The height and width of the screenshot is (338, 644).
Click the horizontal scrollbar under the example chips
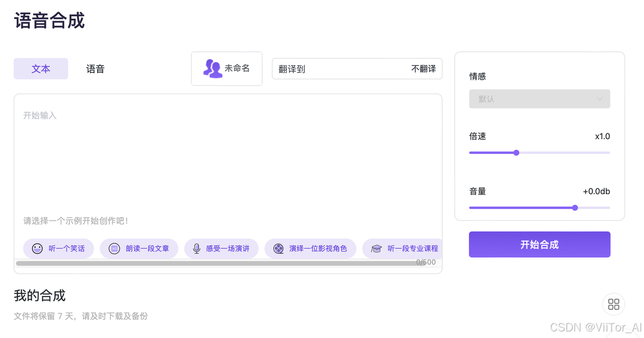point(221,263)
